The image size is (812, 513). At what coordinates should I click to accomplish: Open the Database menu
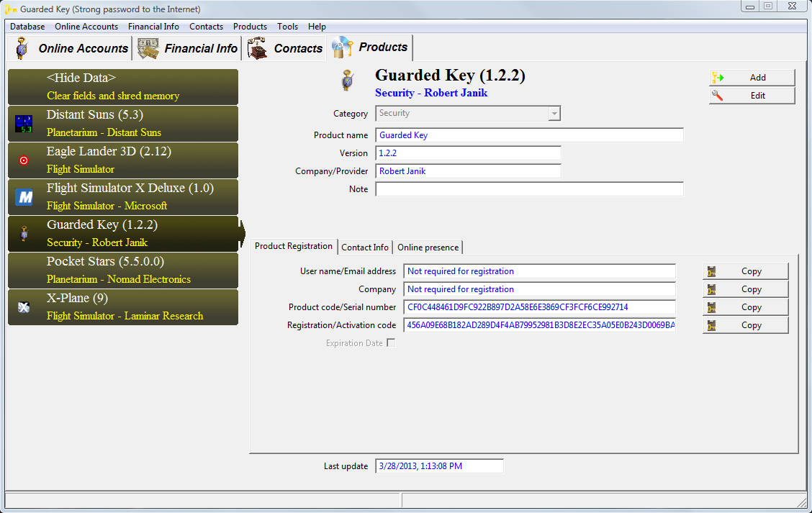[27, 27]
